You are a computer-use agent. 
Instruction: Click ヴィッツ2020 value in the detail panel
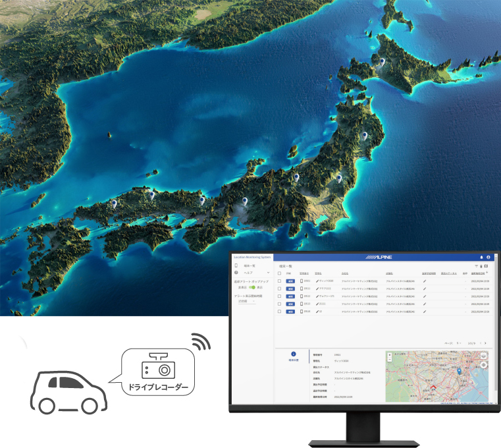(x=341, y=360)
